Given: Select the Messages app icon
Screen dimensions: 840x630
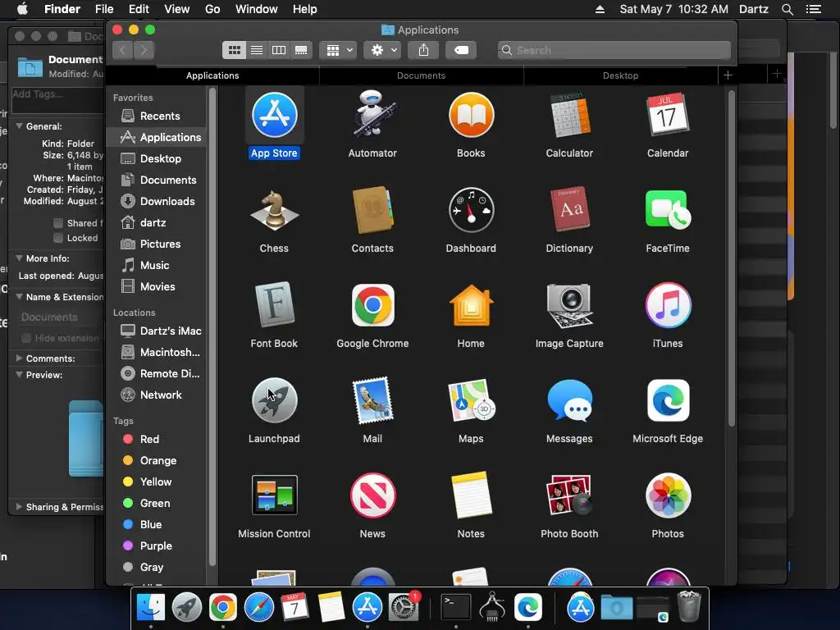Looking at the screenshot, I should 569,400.
